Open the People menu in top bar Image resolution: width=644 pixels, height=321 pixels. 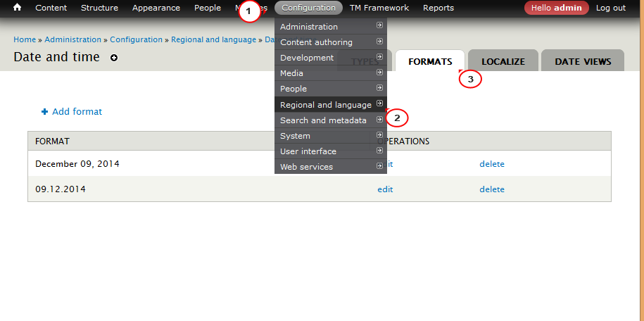208,8
